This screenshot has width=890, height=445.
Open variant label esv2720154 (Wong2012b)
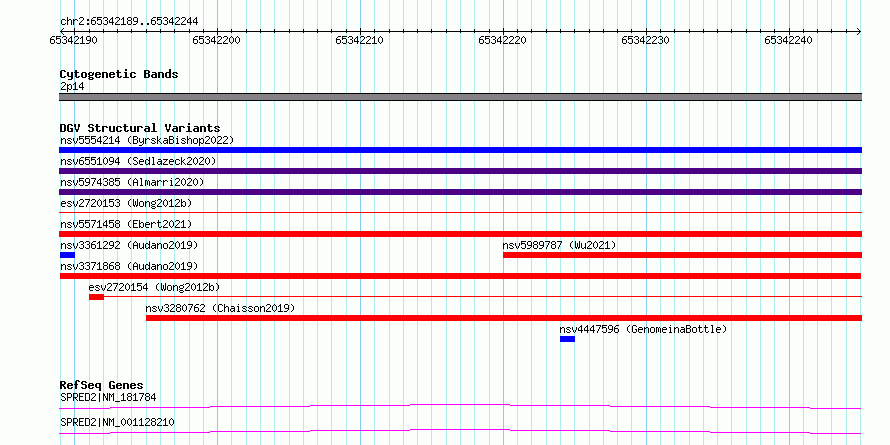click(154, 287)
